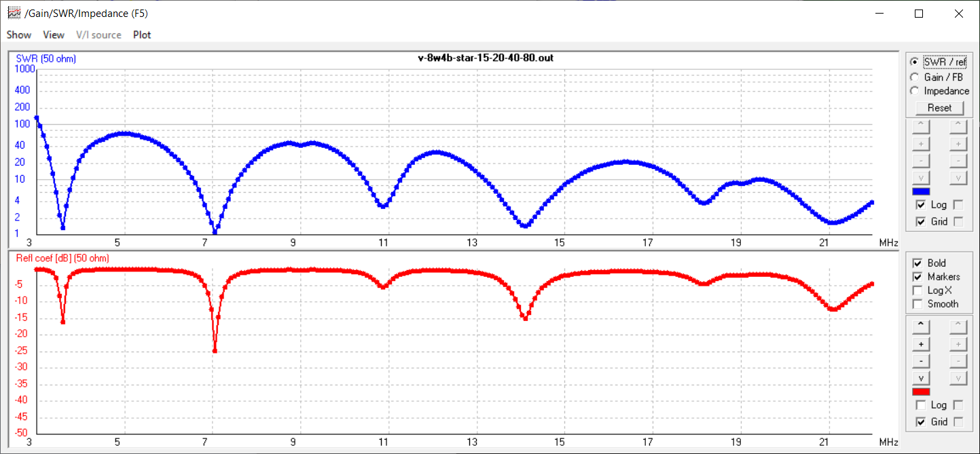Click the deepest red curve dip near 7 MHz

[x=215, y=350]
